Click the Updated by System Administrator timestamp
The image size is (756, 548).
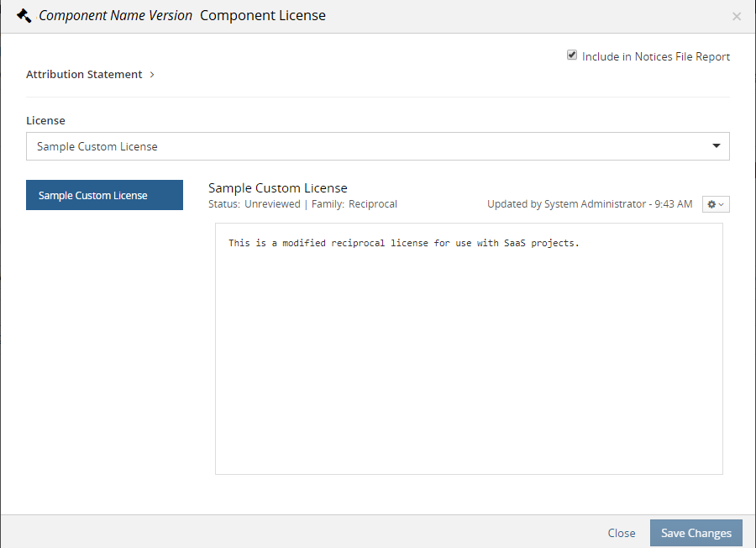tap(590, 204)
